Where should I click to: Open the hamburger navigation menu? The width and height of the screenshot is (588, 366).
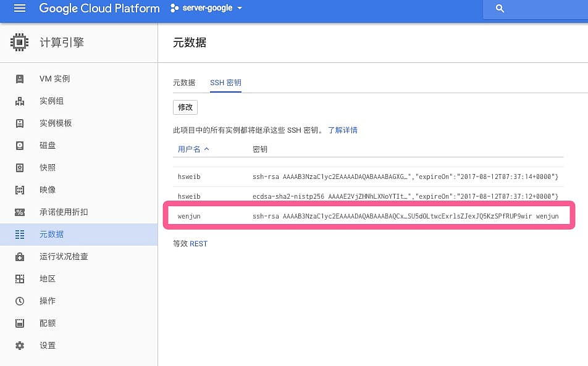click(x=20, y=9)
